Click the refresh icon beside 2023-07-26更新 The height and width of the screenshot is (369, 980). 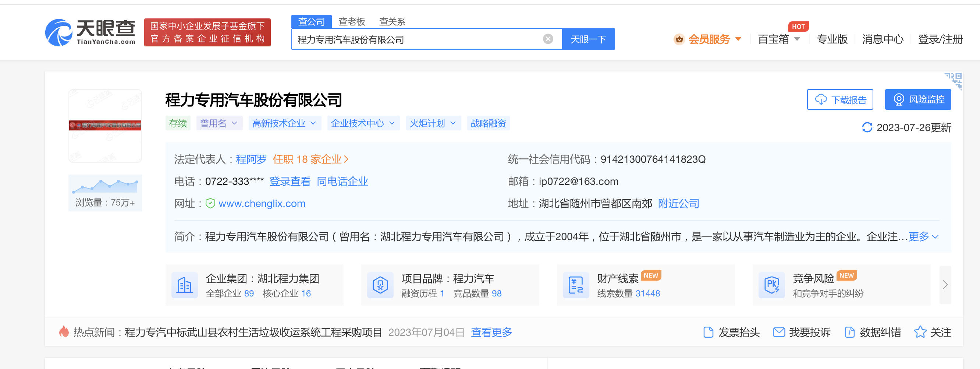coord(868,128)
